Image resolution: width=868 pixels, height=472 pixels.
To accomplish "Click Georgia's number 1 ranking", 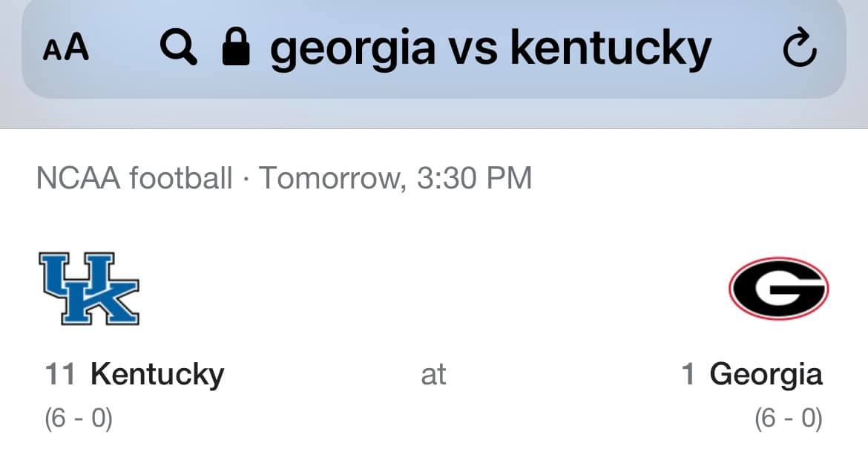I will click(x=688, y=374).
